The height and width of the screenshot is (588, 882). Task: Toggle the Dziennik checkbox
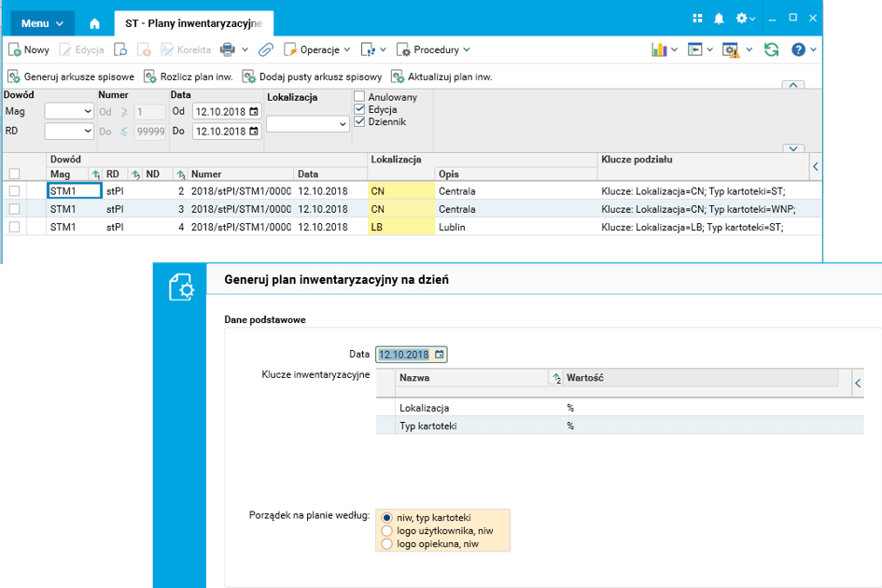pos(359,121)
